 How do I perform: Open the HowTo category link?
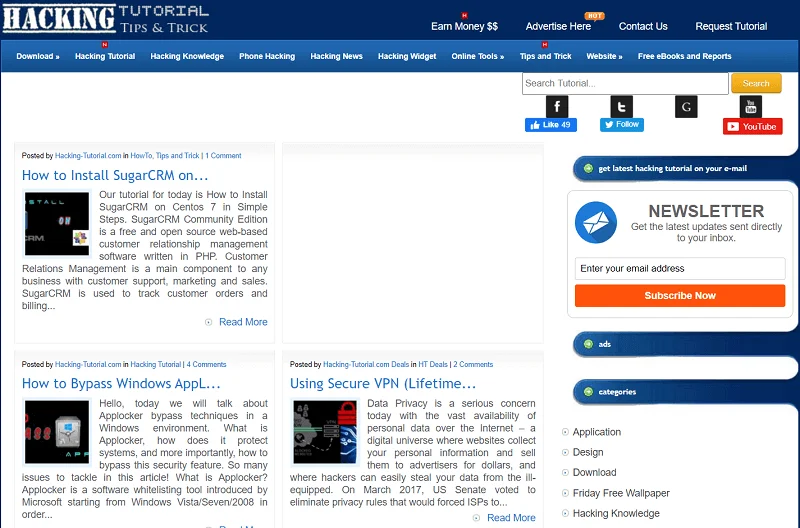click(x=141, y=156)
